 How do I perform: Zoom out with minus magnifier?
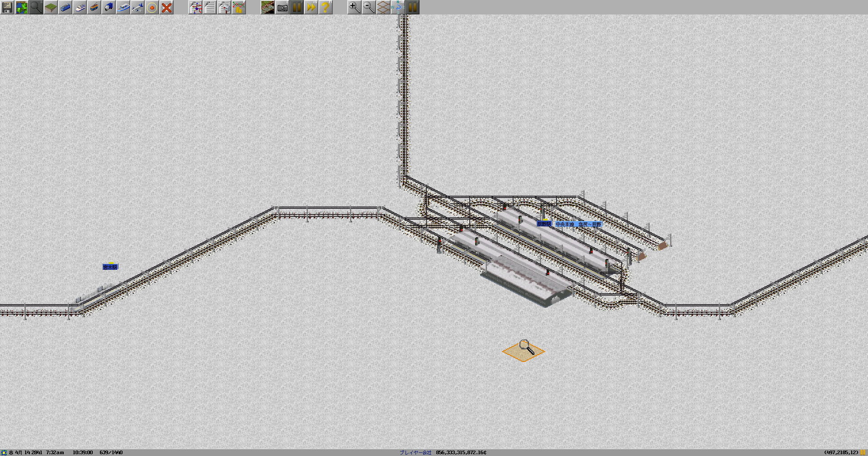[369, 7]
